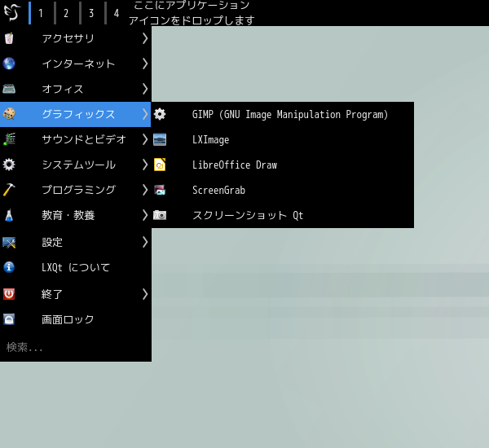The image size is (489, 448).
Task: Click the スクリーンショット Qt camera icon
Action: click(160, 215)
